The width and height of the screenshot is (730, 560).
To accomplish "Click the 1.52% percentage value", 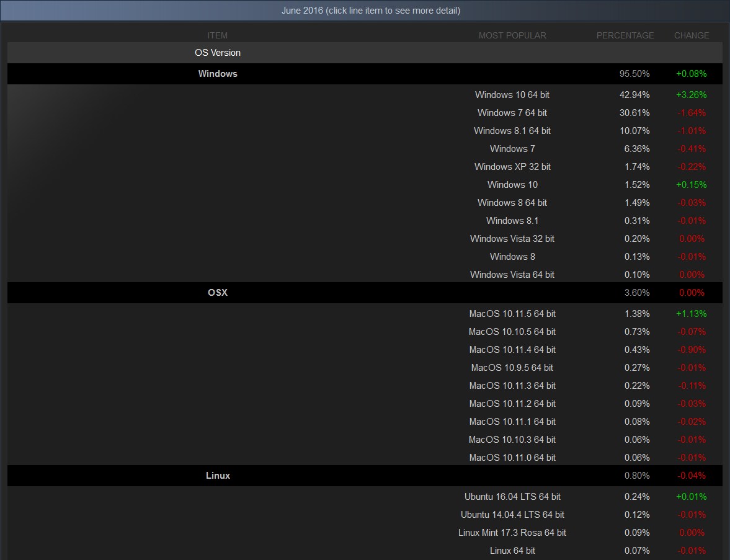I will [637, 184].
